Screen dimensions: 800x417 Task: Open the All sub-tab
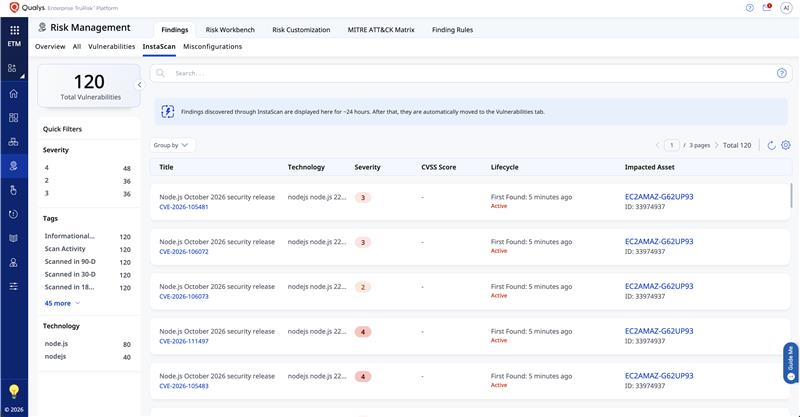tap(77, 46)
